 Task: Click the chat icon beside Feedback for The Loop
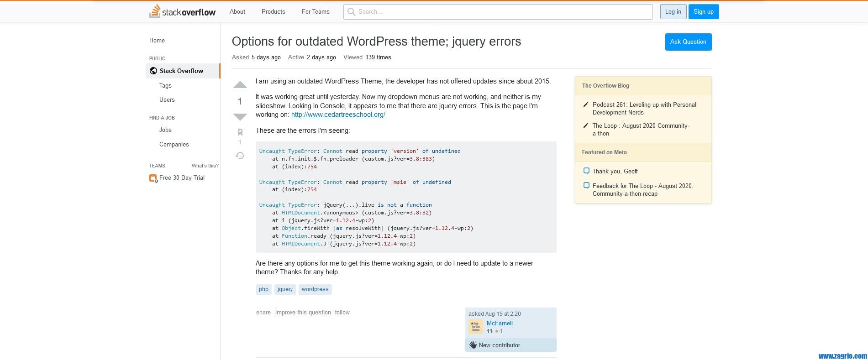pos(586,185)
